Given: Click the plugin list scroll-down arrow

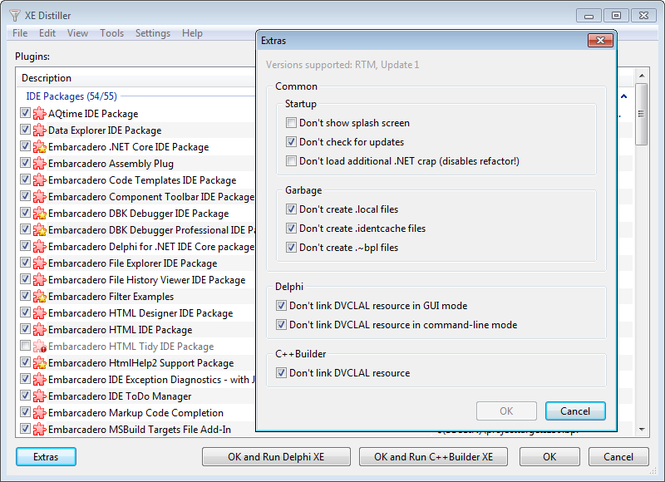Looking at the screenshot, I should point(642,429).
